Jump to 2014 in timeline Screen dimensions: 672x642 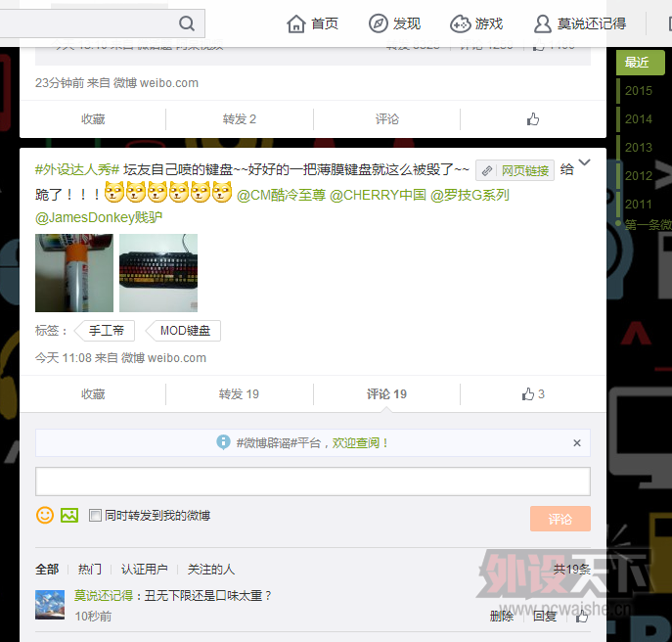coord(639,118)
